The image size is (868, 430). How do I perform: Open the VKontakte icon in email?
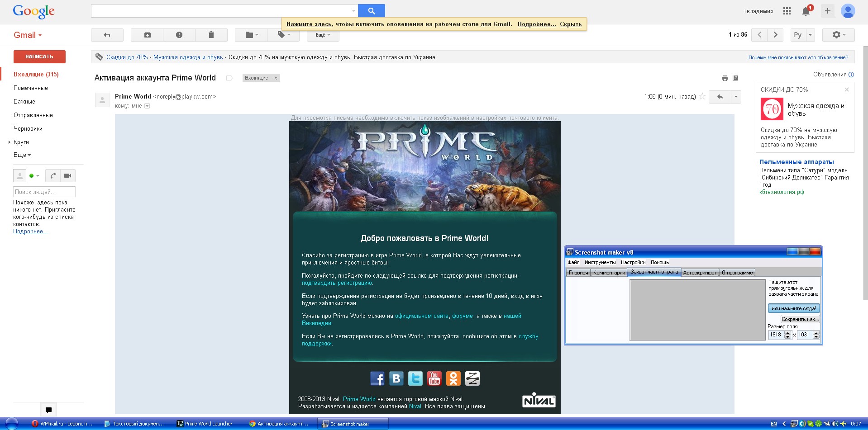coord(396,378)
